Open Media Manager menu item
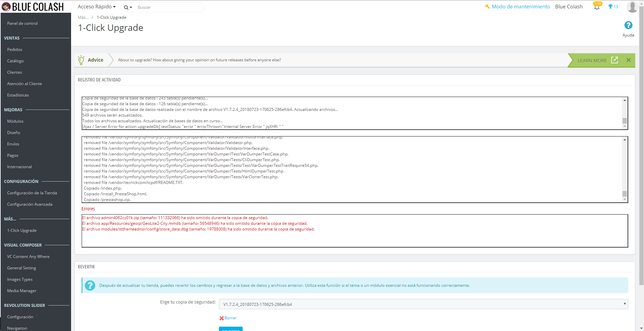 point(22,291)
